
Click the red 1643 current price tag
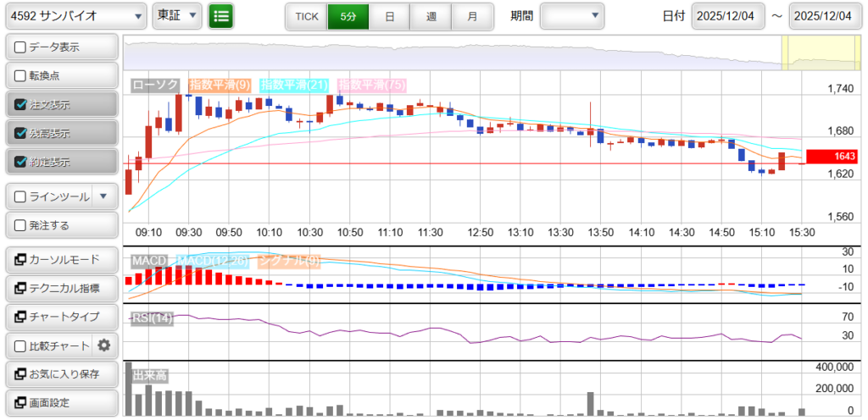click(x=832, y=157)
